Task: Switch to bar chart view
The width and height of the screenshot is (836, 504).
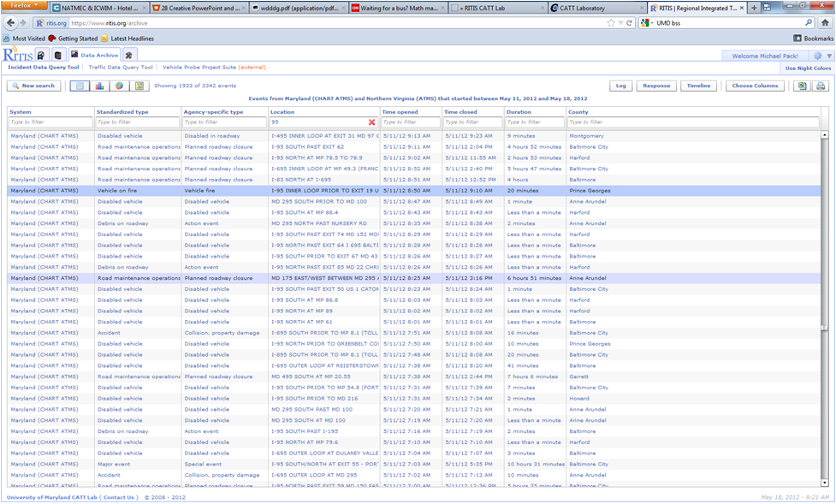Action: (99, 86)
